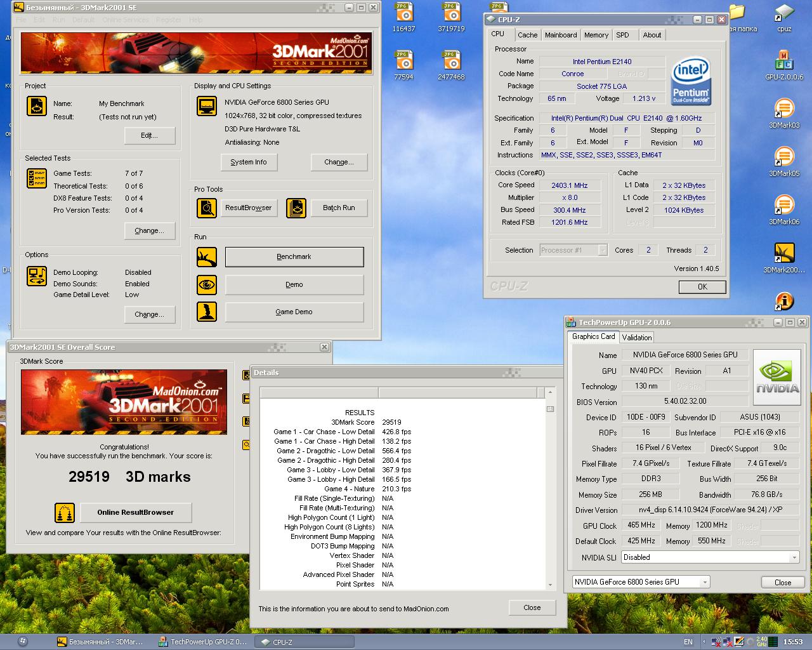Click the EN language indicator in tray
Screen dimensions: 812x650
[x=688, y=642]
